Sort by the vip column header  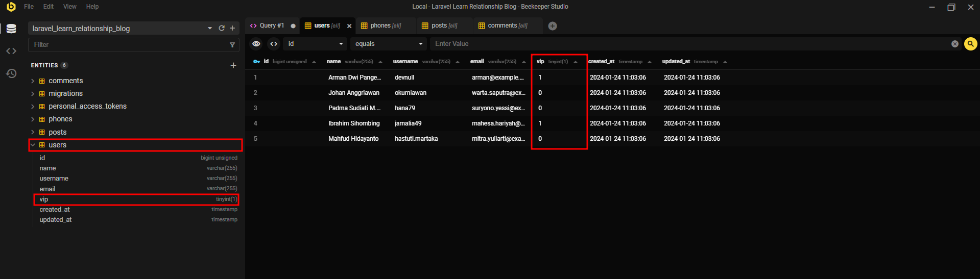coord(540,62)
